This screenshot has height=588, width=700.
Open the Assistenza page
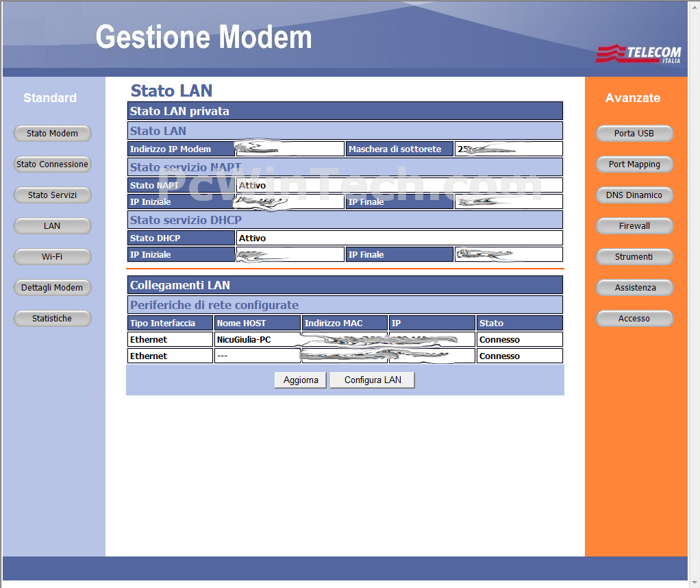click(x=634, y=287)
